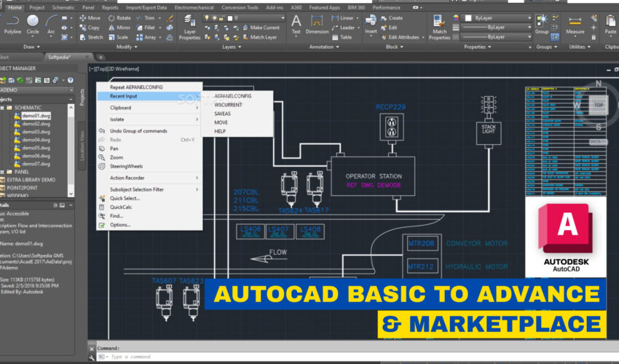Click the Copy tool

click(x=90, y=28)
